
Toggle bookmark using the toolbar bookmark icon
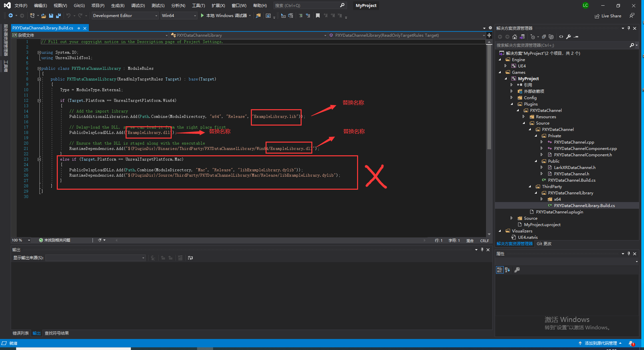click(x=318, y=16)
